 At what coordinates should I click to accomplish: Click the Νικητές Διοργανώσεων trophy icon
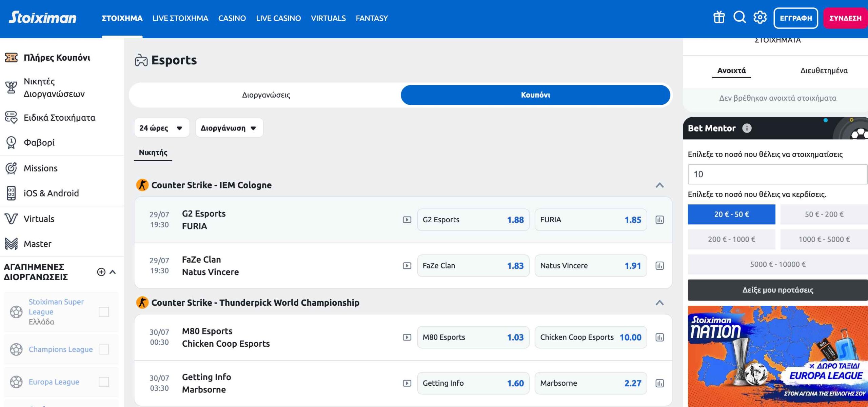[x=11, y=87]
